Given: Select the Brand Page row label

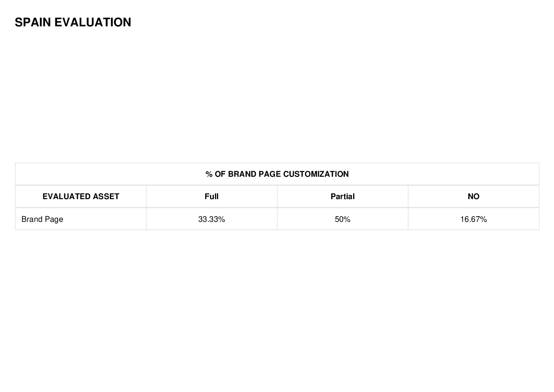Looking at the screenshot, I should click(x=42, y=220).
